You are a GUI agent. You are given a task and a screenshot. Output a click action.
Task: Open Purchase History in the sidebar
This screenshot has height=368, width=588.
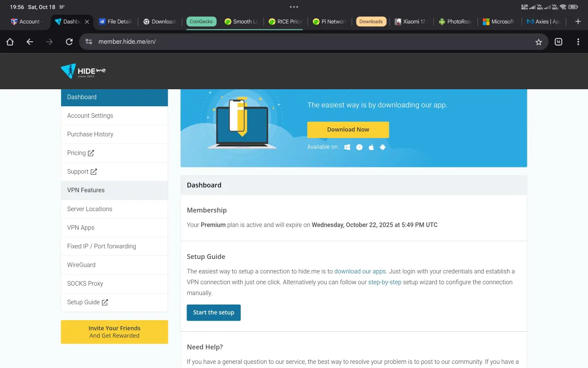[114, 134]
